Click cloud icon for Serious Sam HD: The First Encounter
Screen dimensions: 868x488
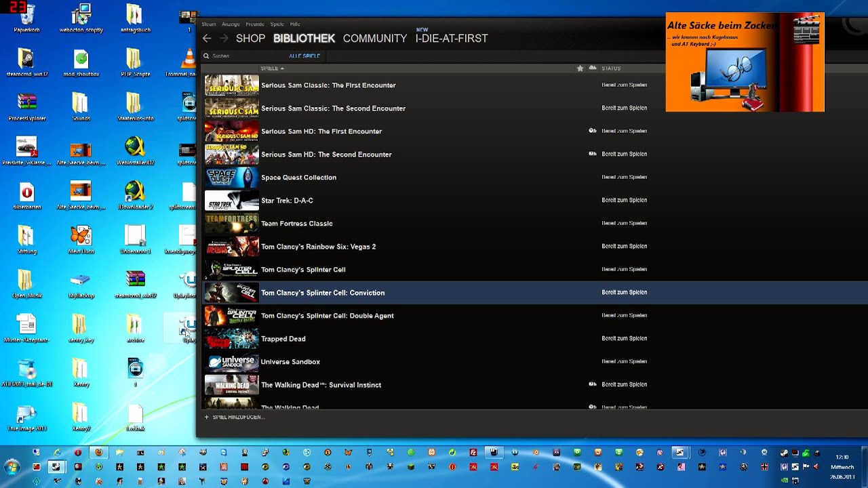(593, 131)
